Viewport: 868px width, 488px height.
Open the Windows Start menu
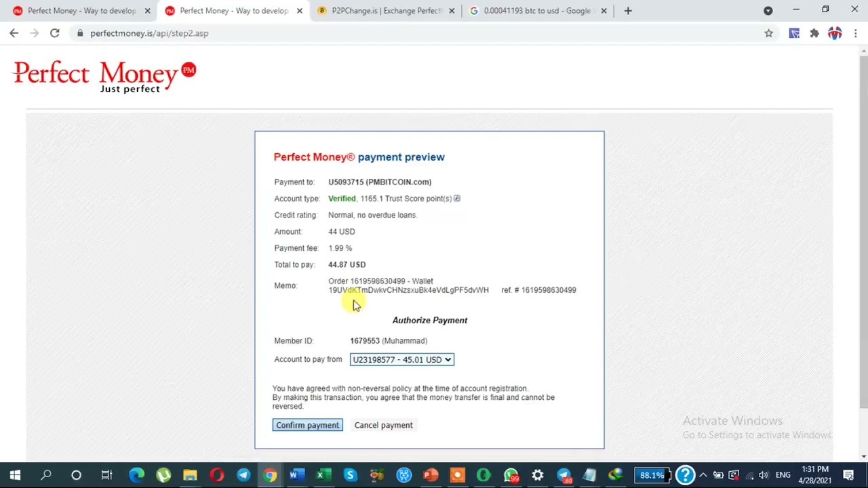(x=15, y=475)
